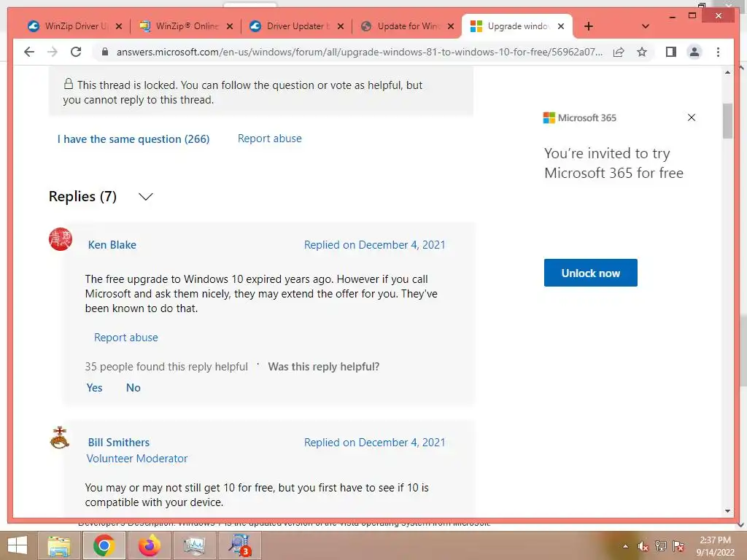Report abuse on Ken Blake's reply
Image resolution: width=747 pixels, height=560 pixels.
point(125,338)
